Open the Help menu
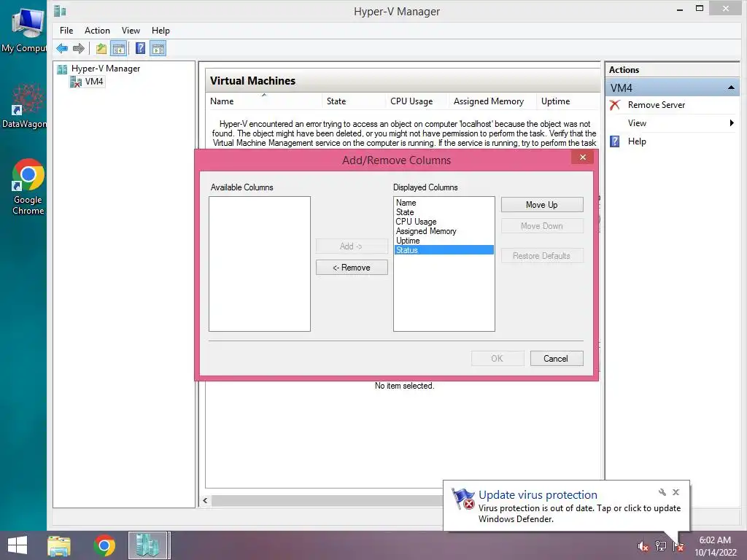The image size is (747, 560). [x=160, y=31]
